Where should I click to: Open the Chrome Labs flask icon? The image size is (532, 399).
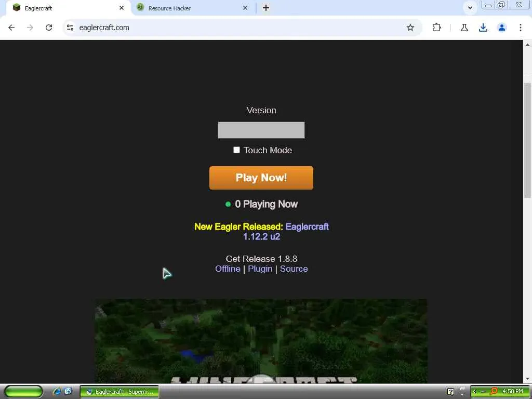[x=464, y=28]
